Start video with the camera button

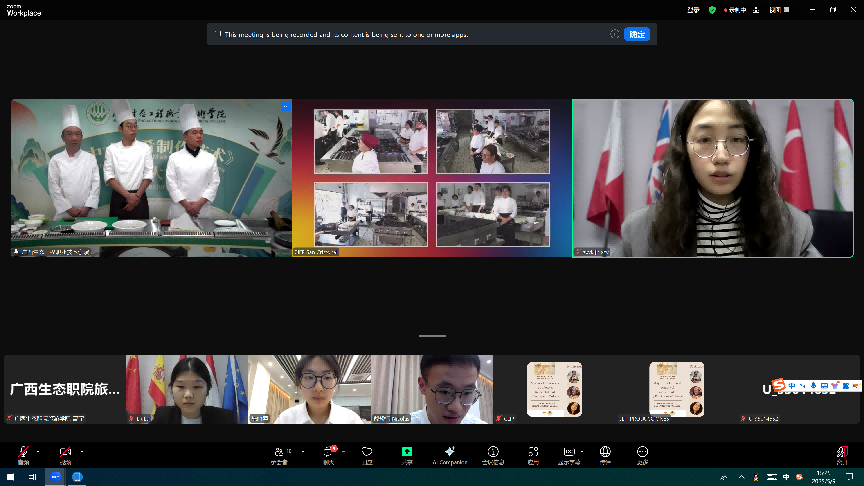click(65, 451)
